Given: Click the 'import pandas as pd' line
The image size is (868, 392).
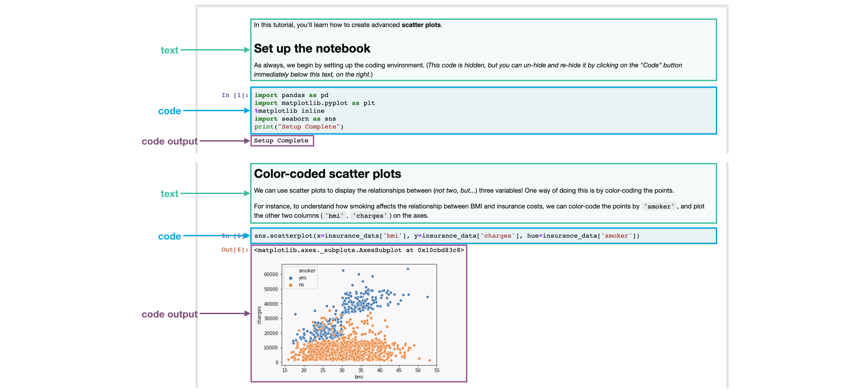Looking at the screenshot, I should tap(291, 95).
